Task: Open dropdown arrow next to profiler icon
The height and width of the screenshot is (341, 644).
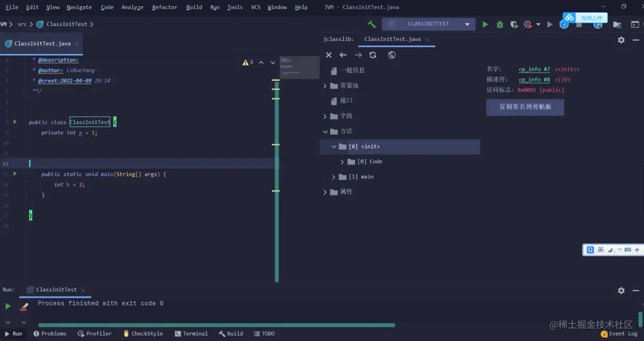Action: [538, 24]
